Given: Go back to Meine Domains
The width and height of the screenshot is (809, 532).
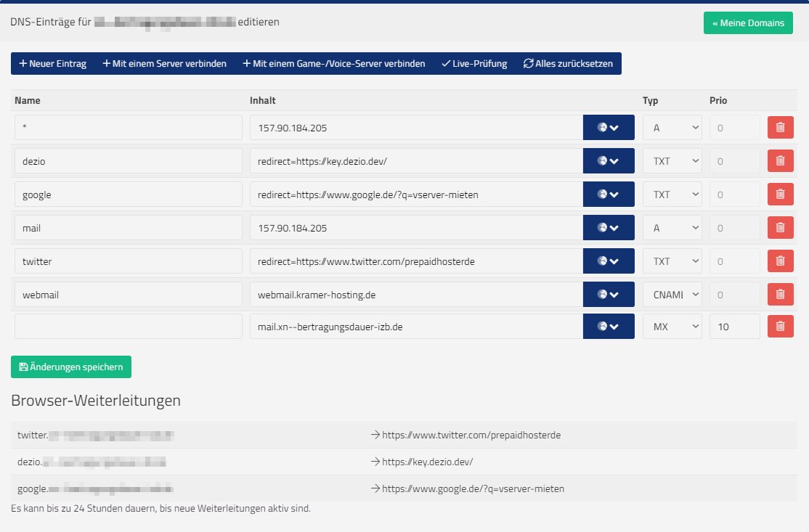Looking at the screenshot, I should (748, 22).
